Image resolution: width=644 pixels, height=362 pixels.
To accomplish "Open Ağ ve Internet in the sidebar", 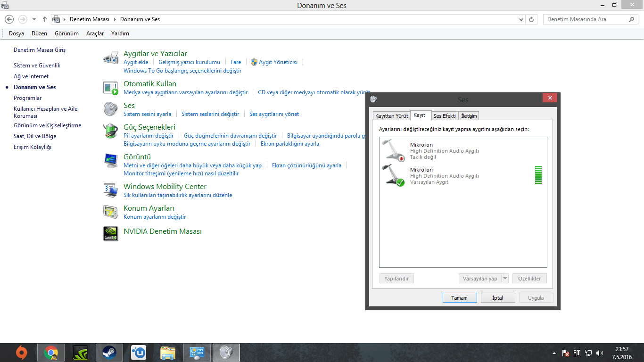I will [x=31, y=76].
